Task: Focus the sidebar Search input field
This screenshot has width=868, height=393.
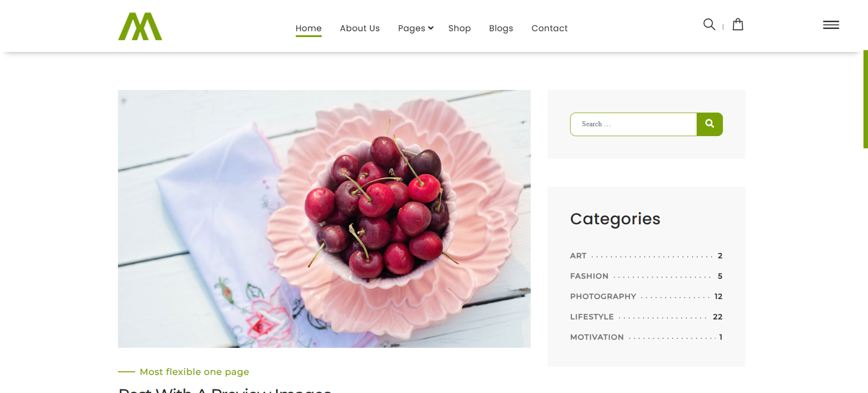Action: [634, 124]
